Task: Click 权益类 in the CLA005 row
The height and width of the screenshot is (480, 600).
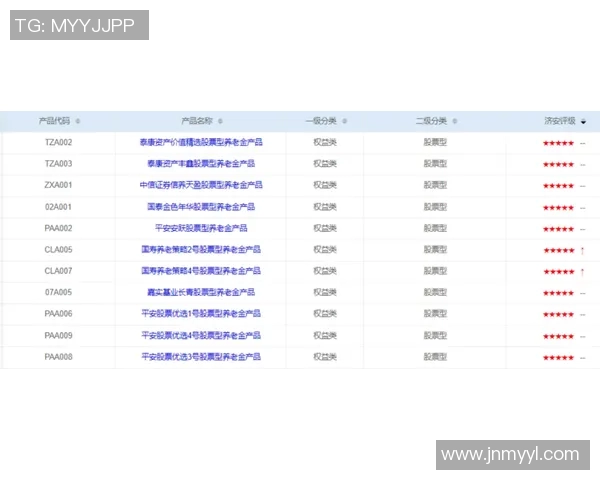Action: tap(325, 250)
